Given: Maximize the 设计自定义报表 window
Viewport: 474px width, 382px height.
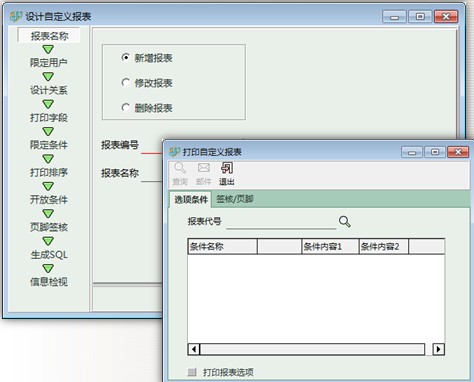Looking at the screenshot, I should tap(420, 16).
